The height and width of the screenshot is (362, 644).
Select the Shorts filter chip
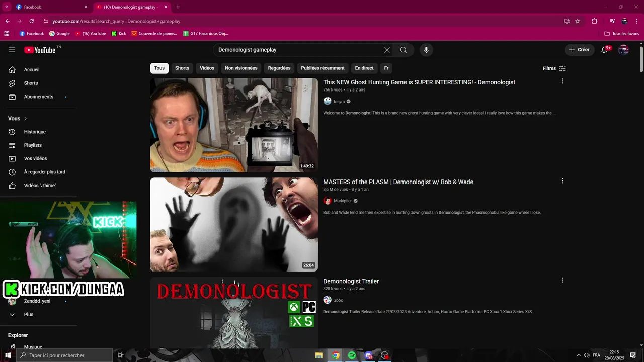point(182,68)
